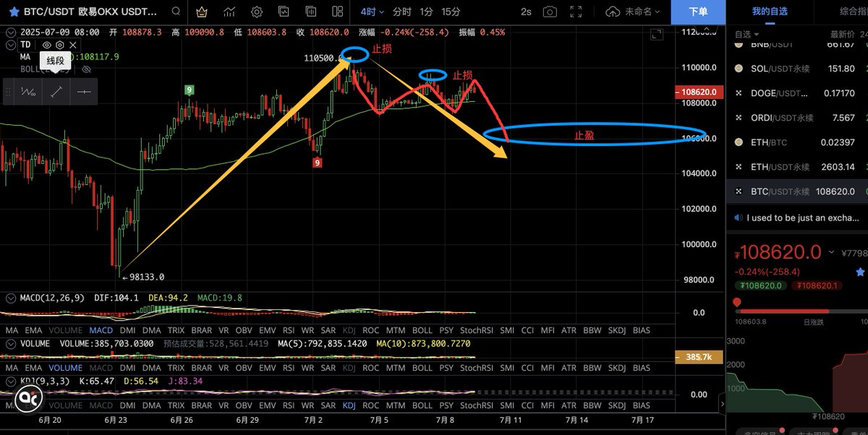Sort the watchlist by 最新价 column header
Image resolution: width=868 pixels, height=435 pixels.
(x=843, y=34)
